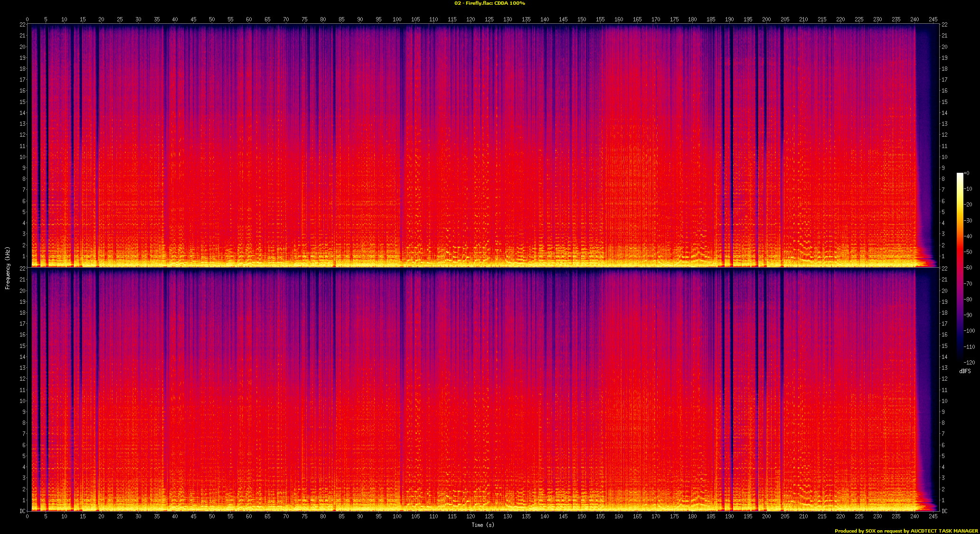Click the 120 second marker on top time axis

471,19
